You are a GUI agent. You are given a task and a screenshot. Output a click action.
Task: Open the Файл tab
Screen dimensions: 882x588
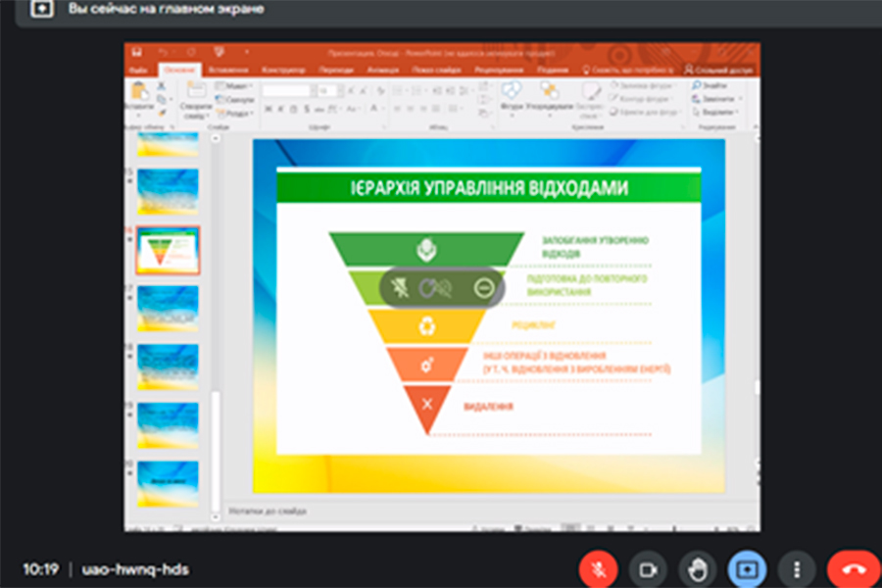tap(138, 70)
